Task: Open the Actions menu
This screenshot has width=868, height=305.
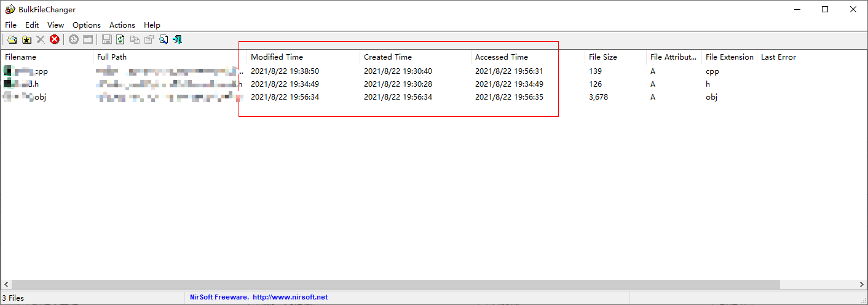Action: (122, 25)
